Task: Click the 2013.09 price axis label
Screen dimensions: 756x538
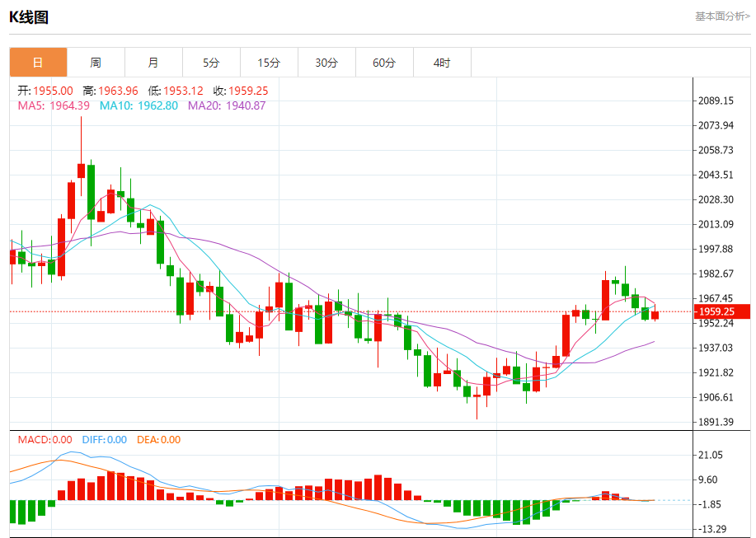Action: click(716, 224)
